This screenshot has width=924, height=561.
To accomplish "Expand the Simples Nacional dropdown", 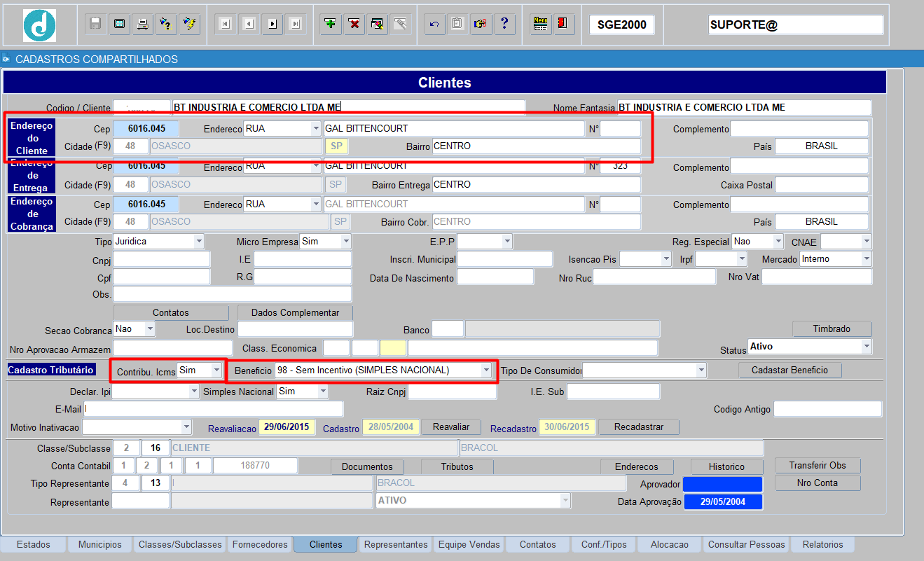I will [x=323, y=392].
